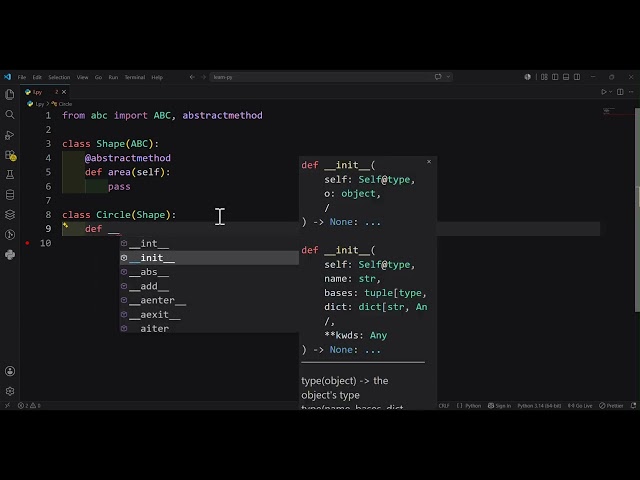Toggle the primary side bar
640x480 pixels.
pos(555,77)
